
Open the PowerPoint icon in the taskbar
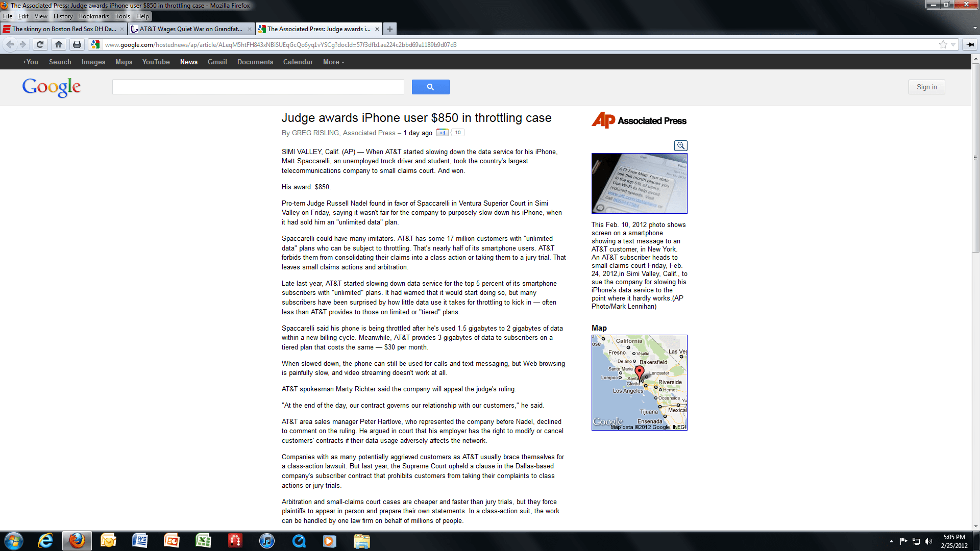(171, 541)
